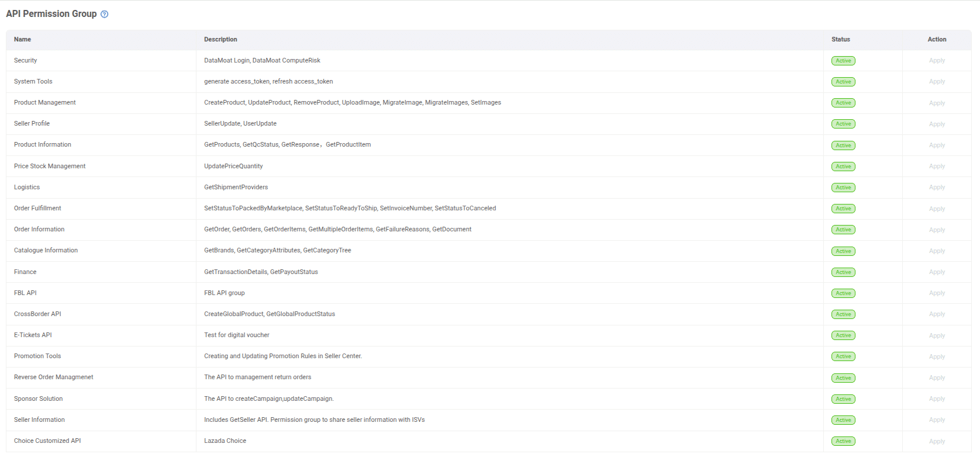Click the Status column header
Image resolution: width=980 pixels, height=461 pixels.
(x=840, y=40)
